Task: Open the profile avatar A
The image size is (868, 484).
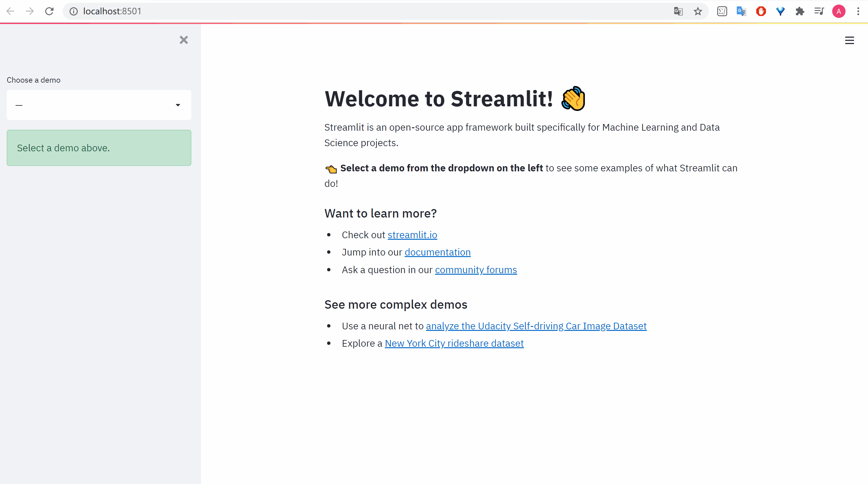Action: click(839, 12)
